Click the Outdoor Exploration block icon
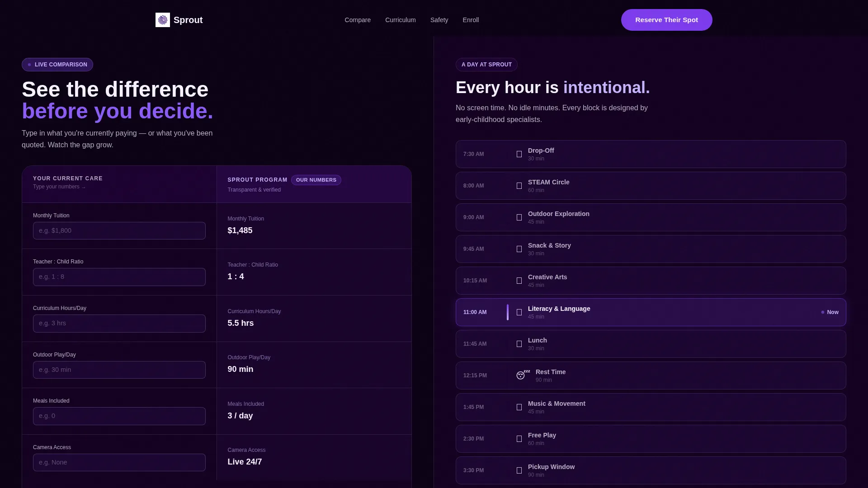Image resolution: width=868 pixels, height=488 pixels. coord(519,217)
